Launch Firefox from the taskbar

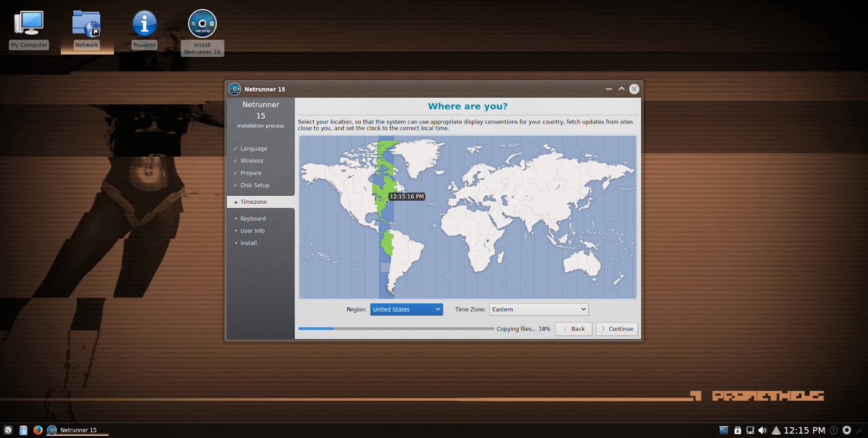click(37, 430)
